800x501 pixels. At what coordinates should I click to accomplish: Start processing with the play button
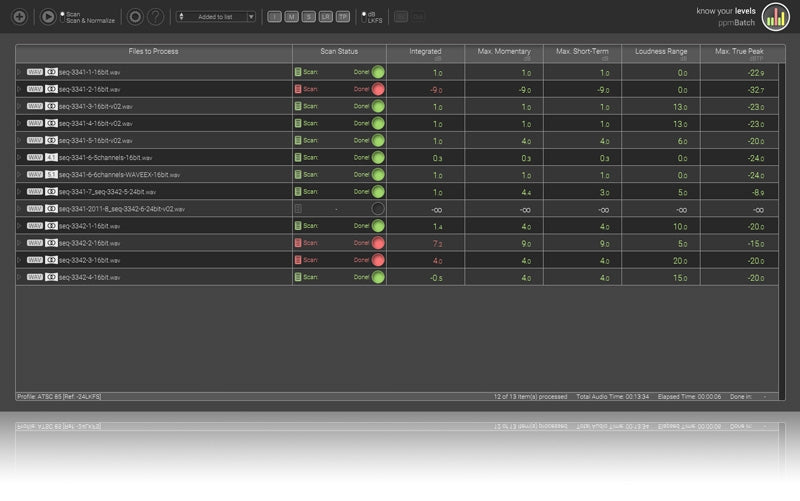(x=48, y=17)
